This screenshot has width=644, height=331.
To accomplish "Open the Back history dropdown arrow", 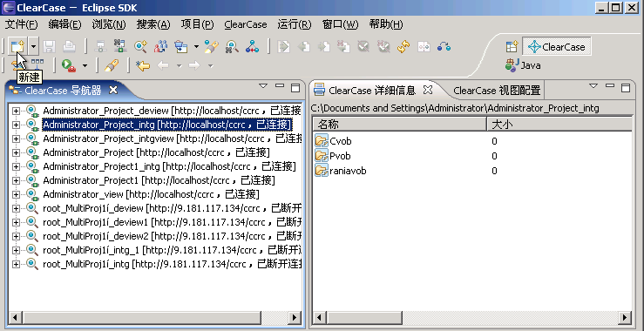I will click(179, 65).
